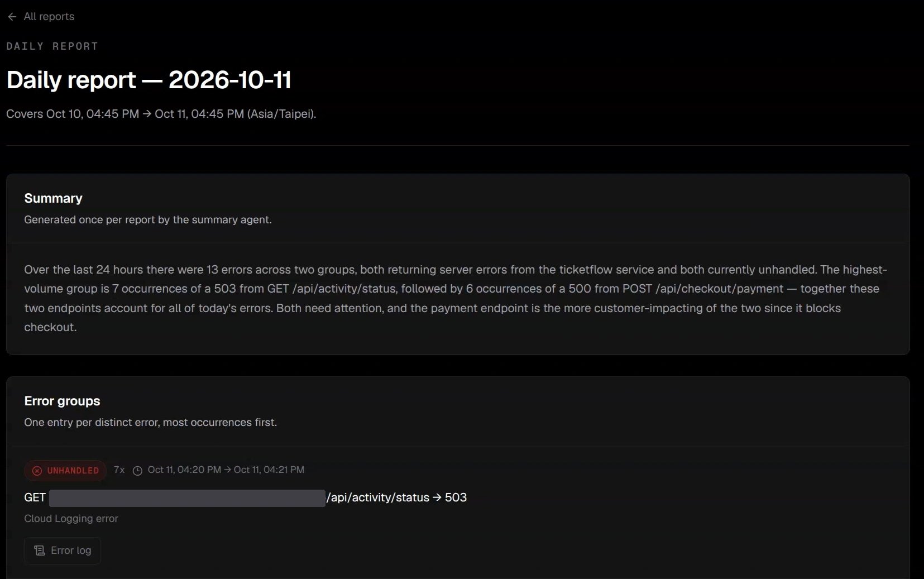Click the 'Error groups' section heading
Viewport: 924px width, 579px height.
click(63, 401)
